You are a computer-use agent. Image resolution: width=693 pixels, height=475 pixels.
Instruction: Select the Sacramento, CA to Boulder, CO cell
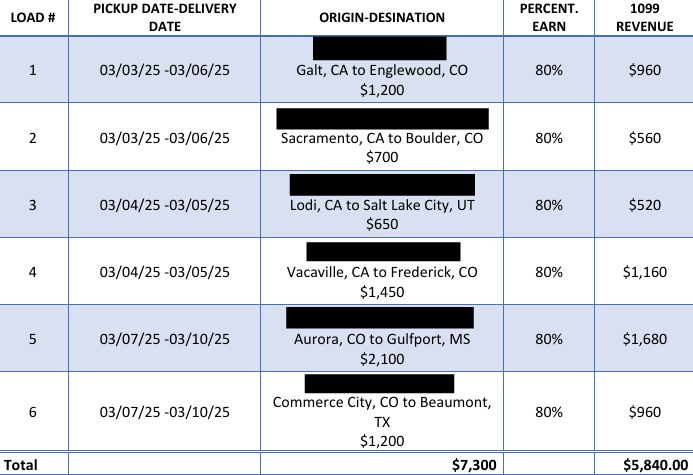point(382,137)
